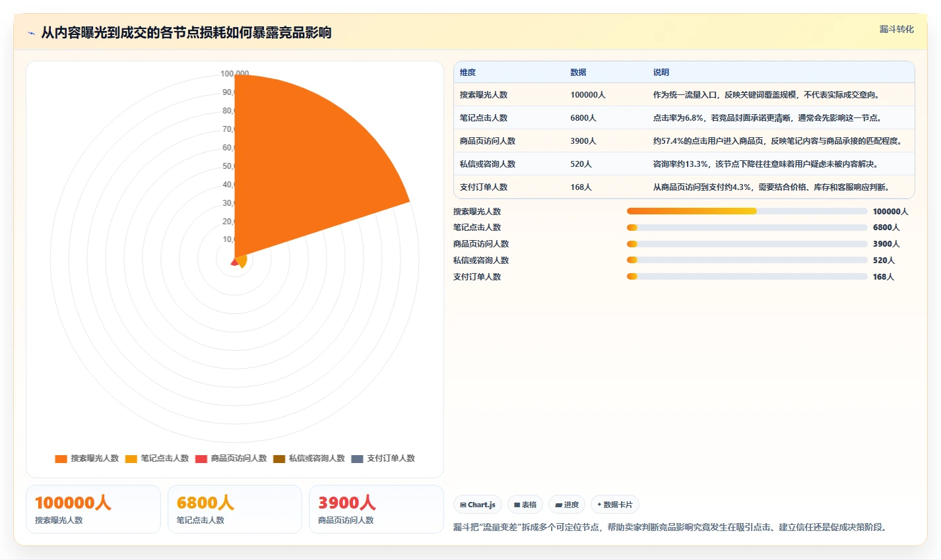Toggle 笔记点击人数 legend series

(156, 458)
